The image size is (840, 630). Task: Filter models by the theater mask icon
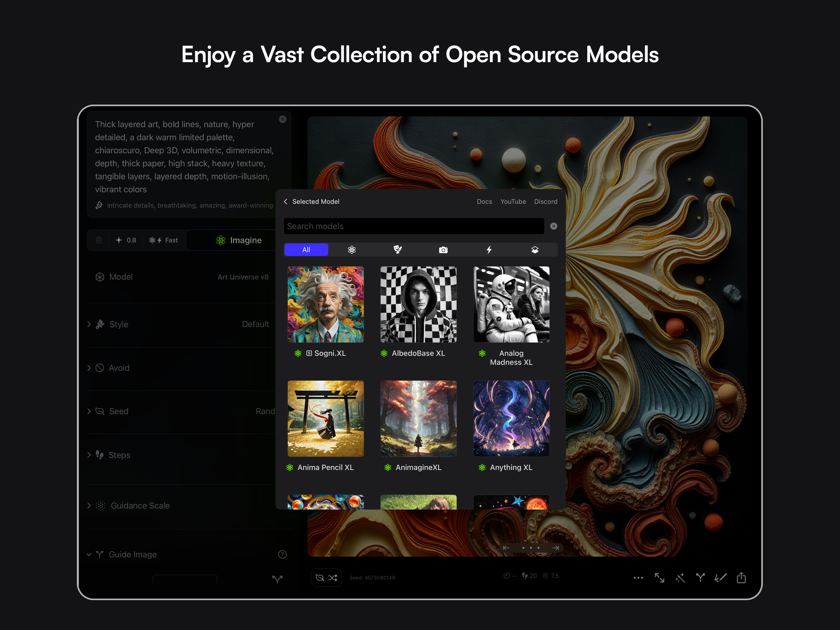(x=397, y=250)
